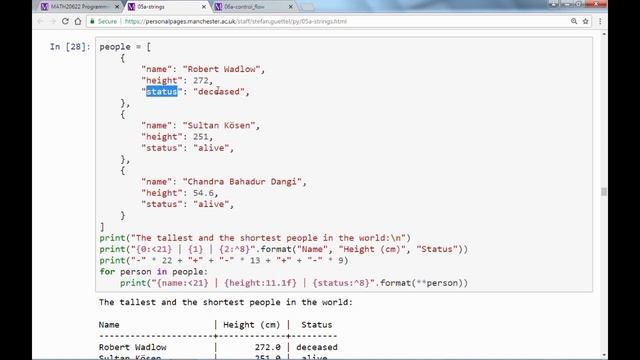640x360 pixels.
Task: Click the 'people = [' line
Action: 125,47
